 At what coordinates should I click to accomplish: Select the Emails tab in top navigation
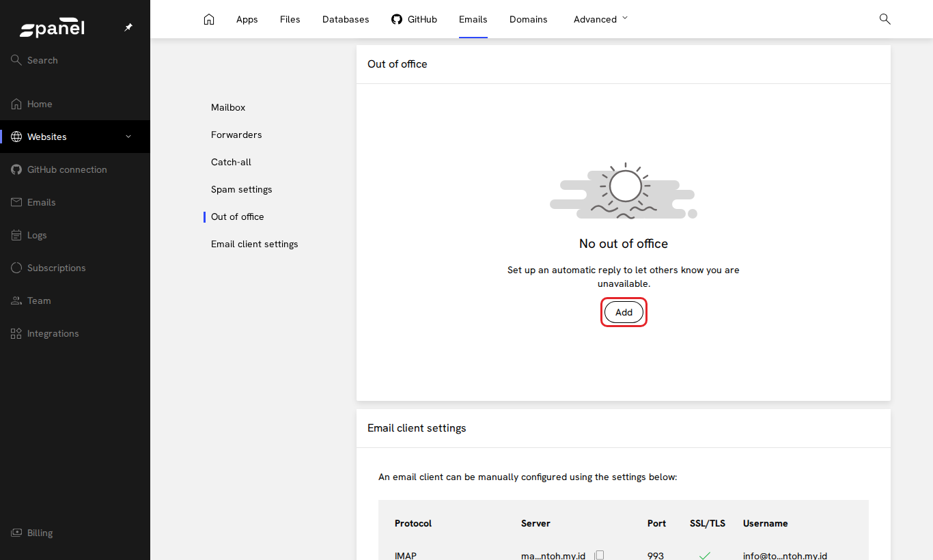pos(473,19)
